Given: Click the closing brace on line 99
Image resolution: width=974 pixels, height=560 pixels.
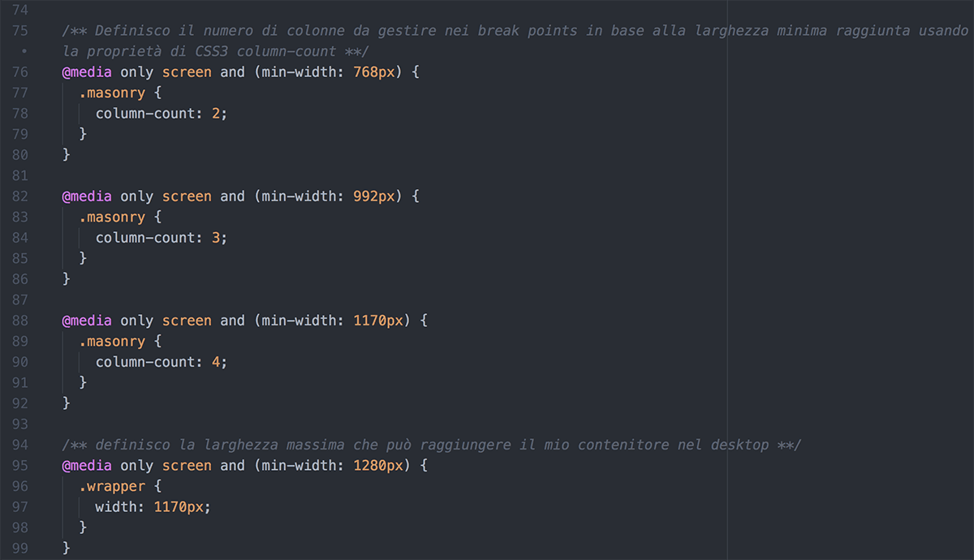Looking at the screenshot, I should click(x=67, y=549).
